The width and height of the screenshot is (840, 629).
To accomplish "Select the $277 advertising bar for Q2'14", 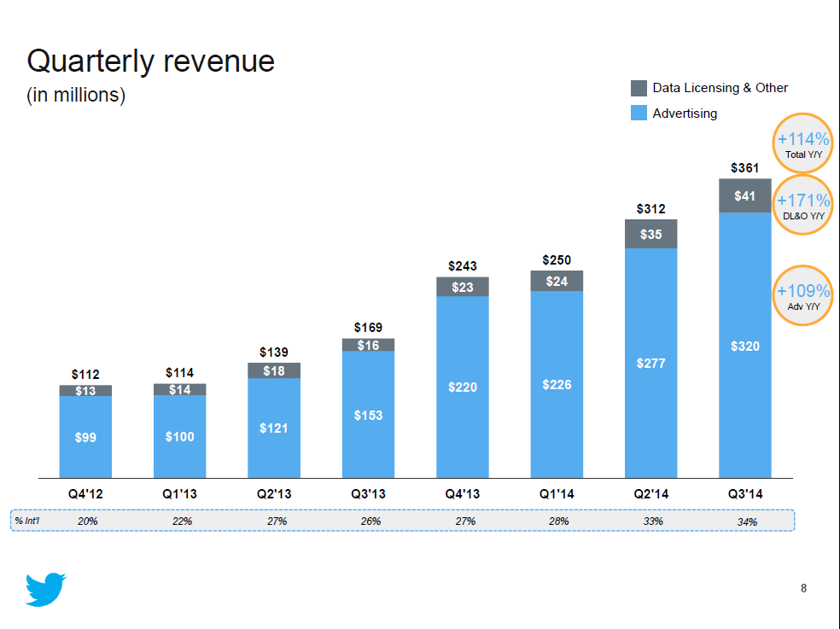I will tap(650, 363).
